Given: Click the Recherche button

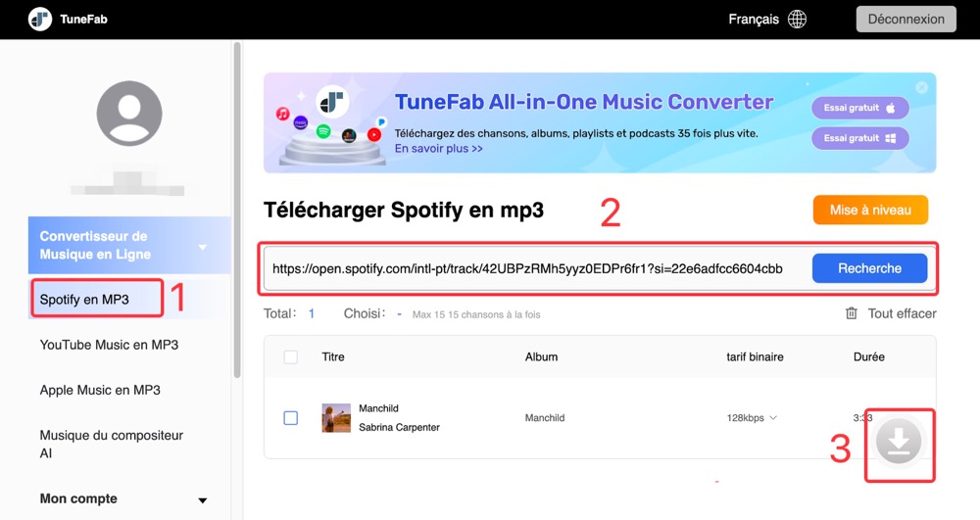Looking at the screenshot, I should (x=869, y=268).
